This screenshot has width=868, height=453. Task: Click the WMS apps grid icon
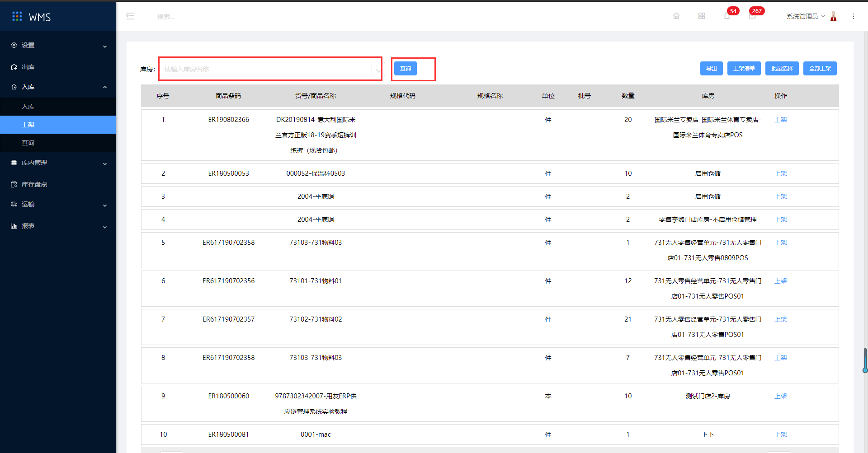(x=17, y=17)
